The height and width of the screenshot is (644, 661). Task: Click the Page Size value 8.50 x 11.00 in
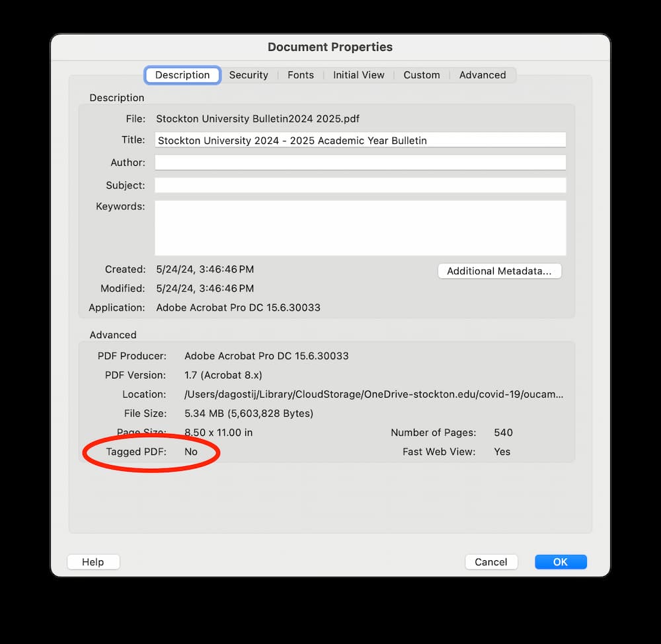tap(218, 433)
